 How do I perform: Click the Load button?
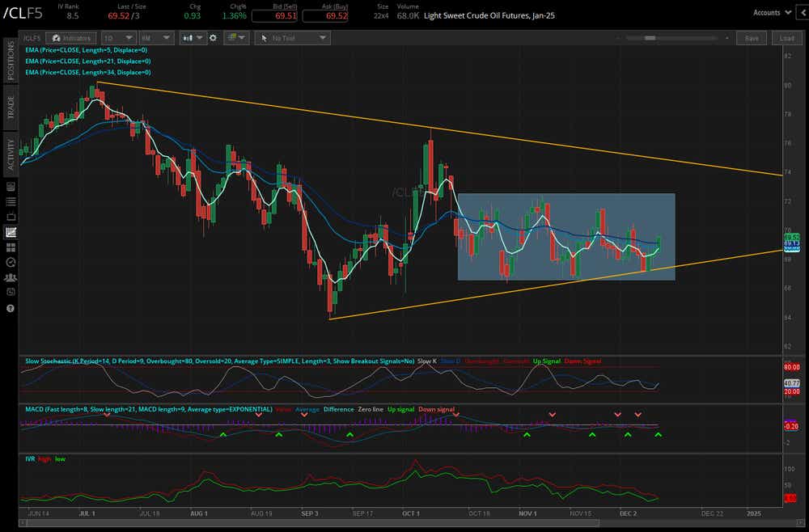785,37
